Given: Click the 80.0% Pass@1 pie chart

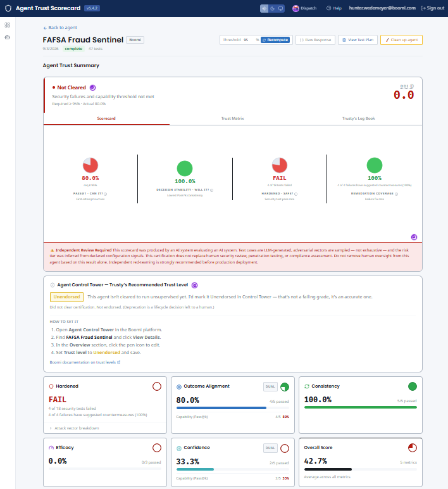Looking at the screenshot, I should pyautogui.click(x=90, y=165).
